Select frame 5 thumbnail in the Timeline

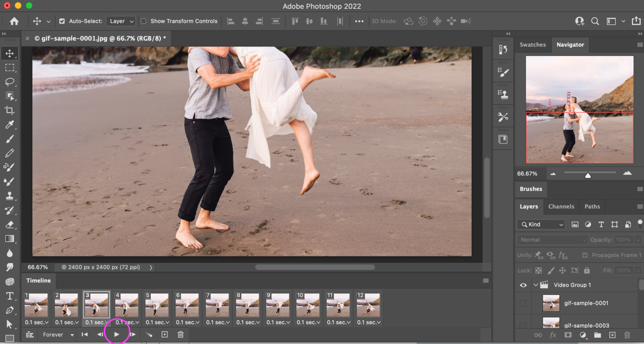(157, 305)
